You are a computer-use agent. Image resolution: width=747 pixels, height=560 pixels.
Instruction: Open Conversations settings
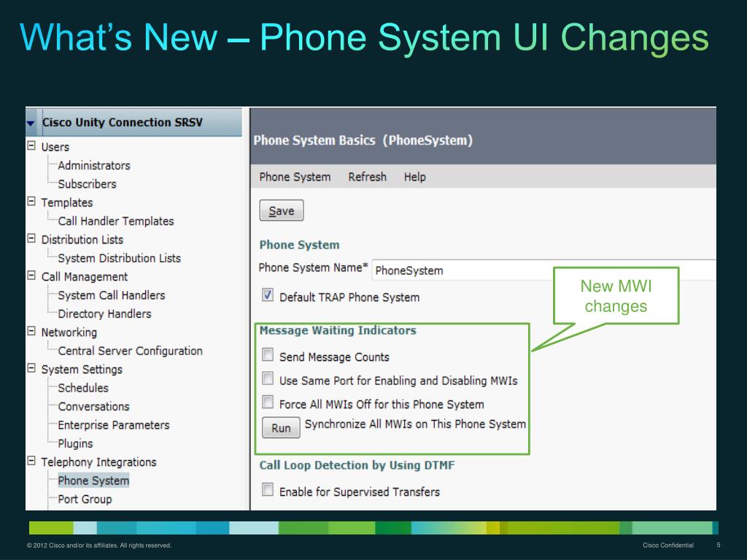94,407
